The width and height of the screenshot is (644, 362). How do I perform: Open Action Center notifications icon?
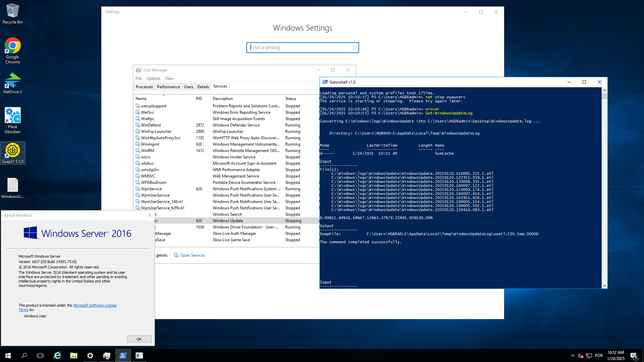(x=634, y=356)
